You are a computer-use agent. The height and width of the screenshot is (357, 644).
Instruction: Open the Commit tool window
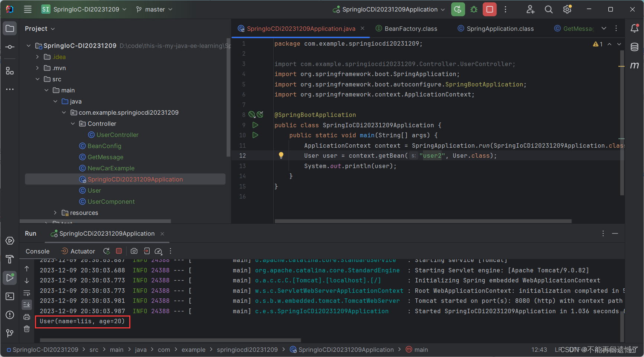[x=10, y=47]
